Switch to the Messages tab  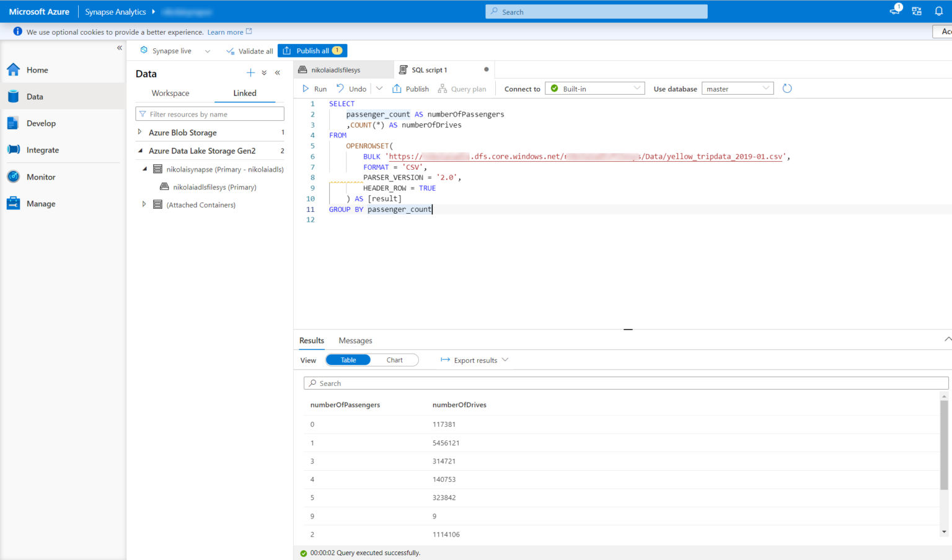point(355,341)
